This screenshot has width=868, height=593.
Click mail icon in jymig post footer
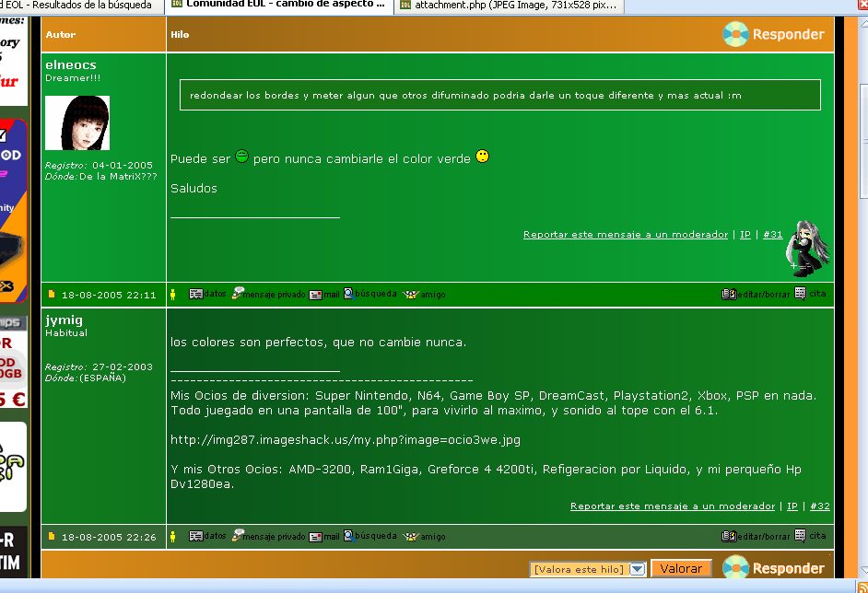point(324,537)
